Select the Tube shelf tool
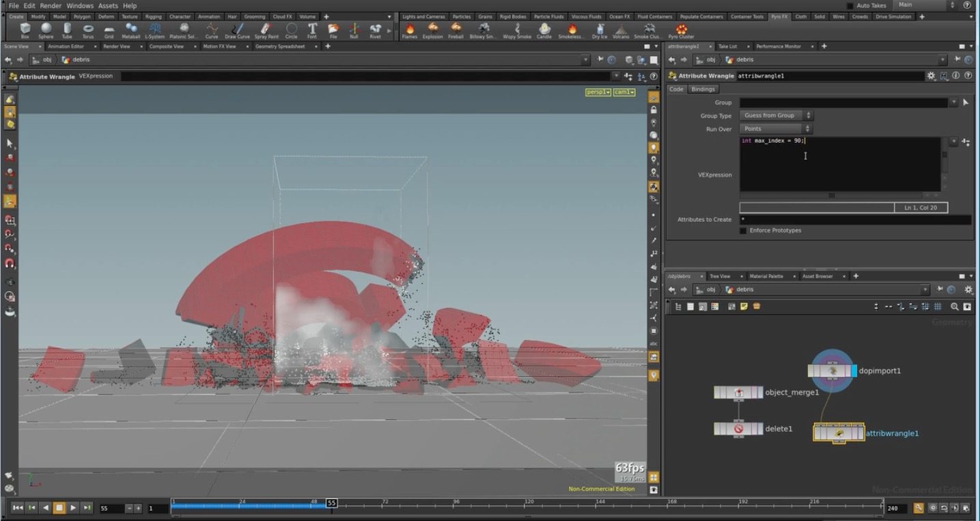This screenshot has width=980, height=521. pos(67,31)
